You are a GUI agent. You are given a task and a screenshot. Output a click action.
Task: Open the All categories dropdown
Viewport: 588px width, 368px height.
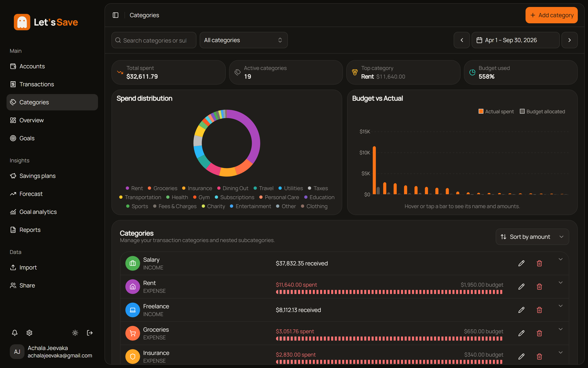[x=244, y=40]
